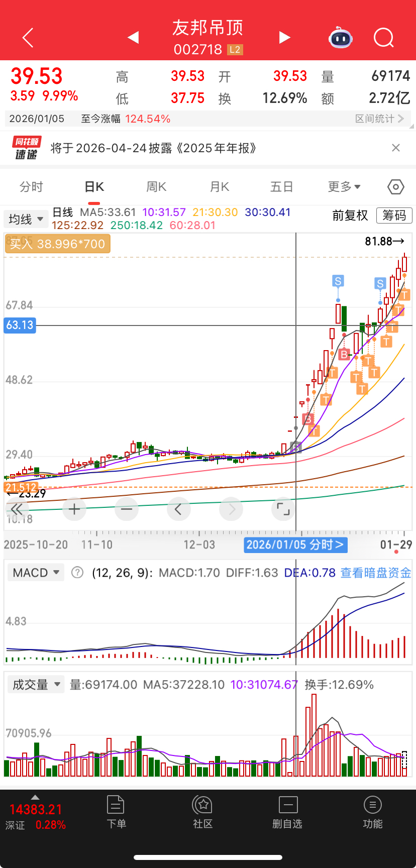Move chart left with chevron button
The image size is (416, 868).
[178, 509]
